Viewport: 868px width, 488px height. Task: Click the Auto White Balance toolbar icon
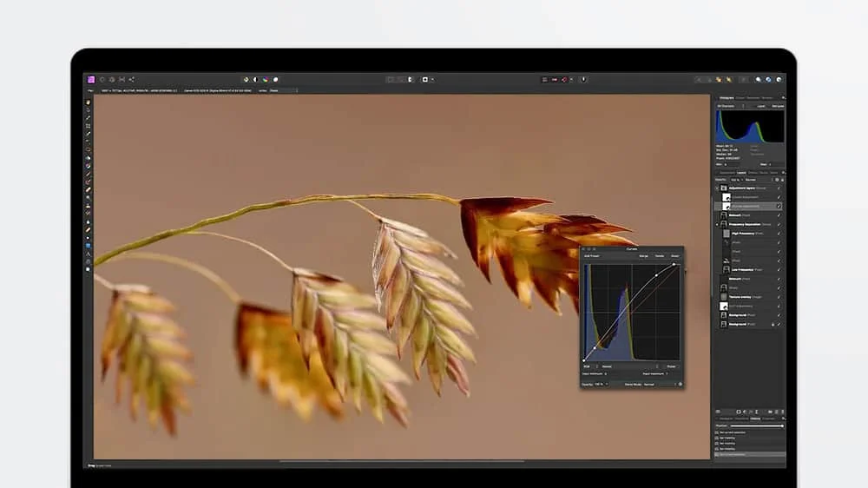275,79
